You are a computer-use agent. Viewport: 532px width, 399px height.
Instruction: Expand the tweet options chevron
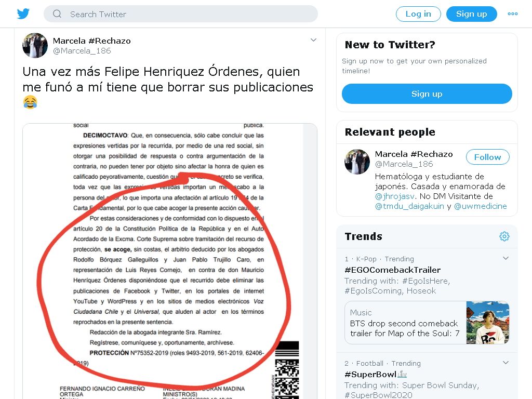pos(313,40)
